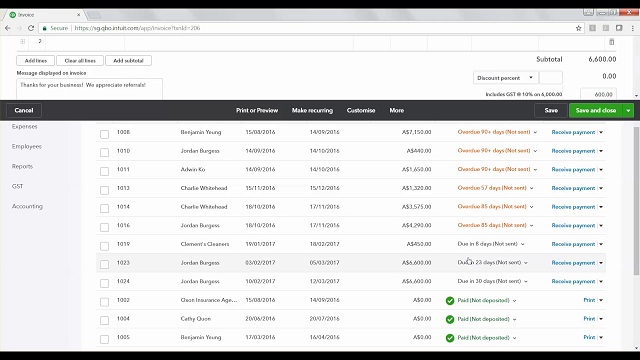The width and height of the screenshot is (640, 360).
Task: Click the browser back arrow
Action: point(8,28)
